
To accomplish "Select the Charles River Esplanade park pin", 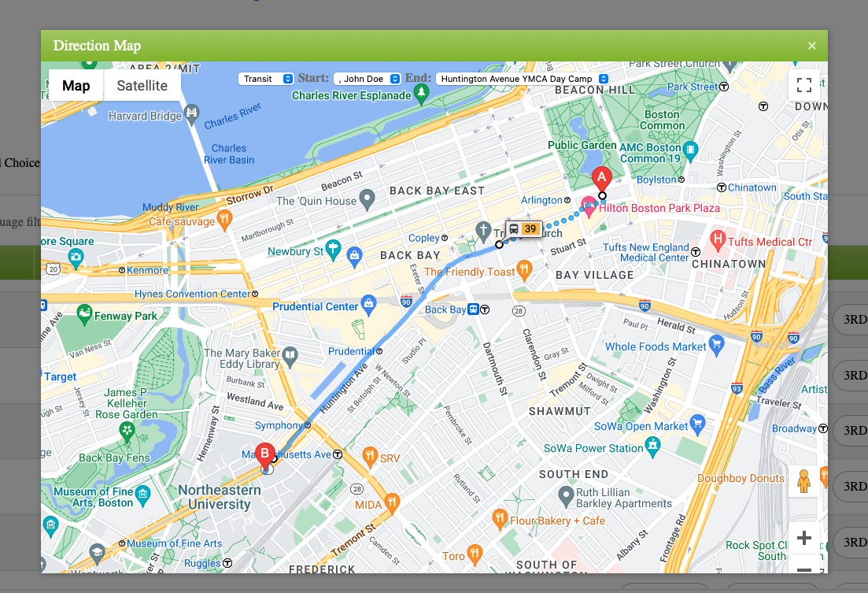I will pos(421,95).
